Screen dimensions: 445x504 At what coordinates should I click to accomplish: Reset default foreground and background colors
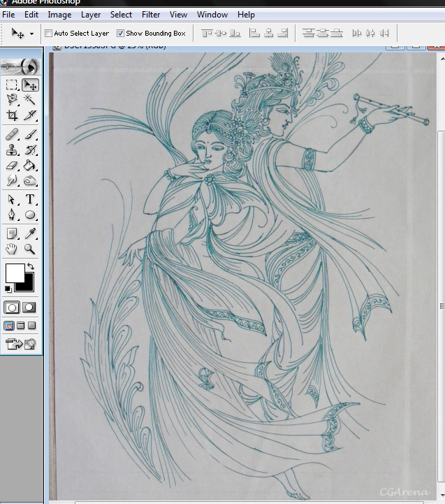click(8, 289)
